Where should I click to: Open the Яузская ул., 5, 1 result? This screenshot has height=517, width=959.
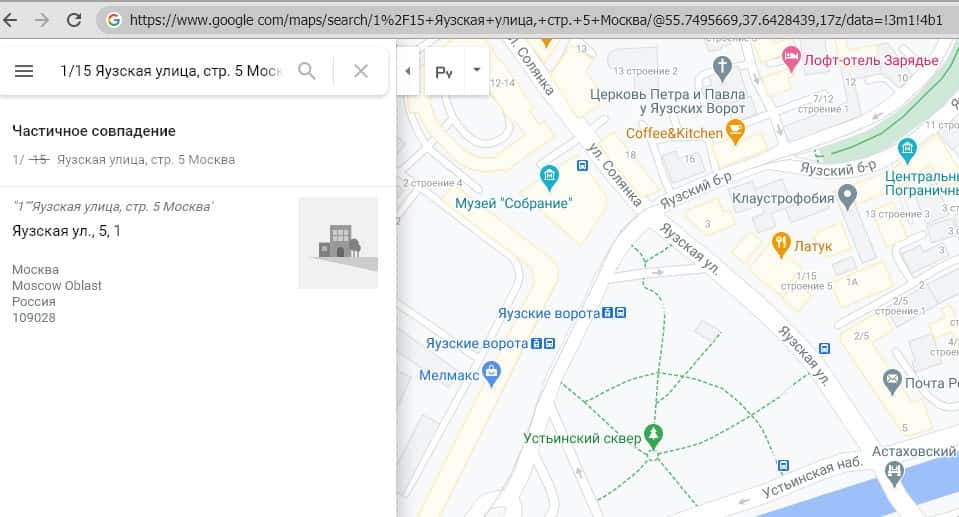pos(67,231)
